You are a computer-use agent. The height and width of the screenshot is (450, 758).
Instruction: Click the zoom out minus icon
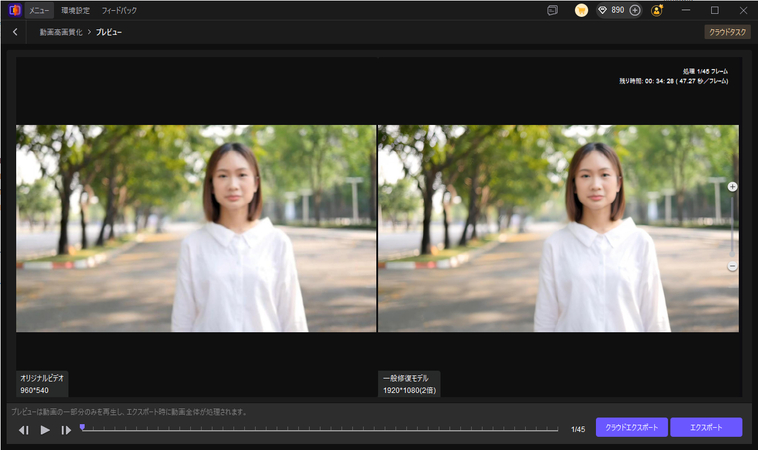[x=732, y=266]
